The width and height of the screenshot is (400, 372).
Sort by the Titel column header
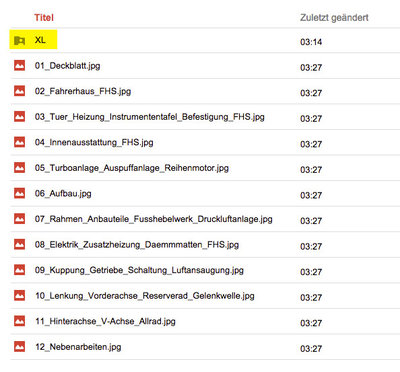pyautogui.click(x=44, y=18)
